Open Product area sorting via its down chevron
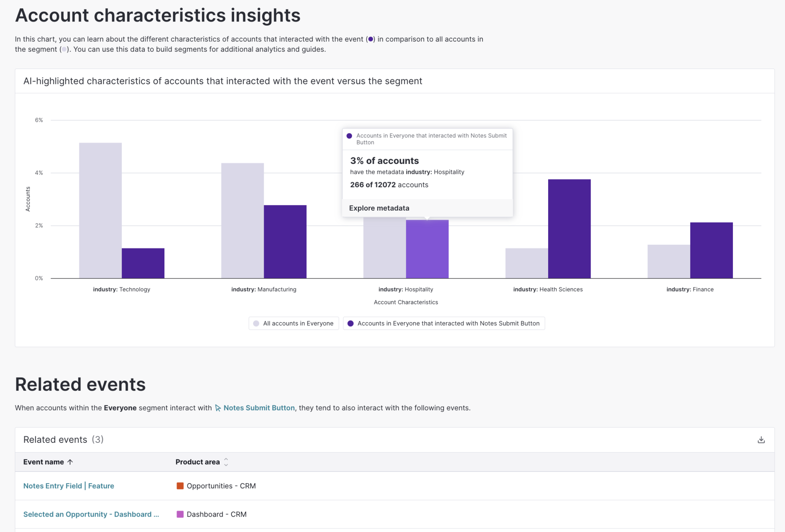This screenshot has width=785, height=532. pos(226,465)
